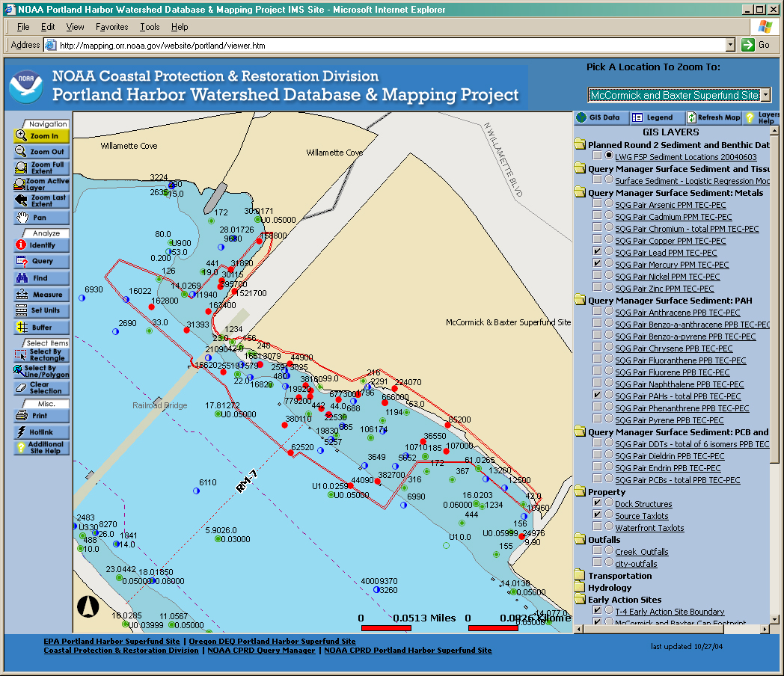The width and height of the screenshot is (784, 676).
Task: Select Source Taxlots active layer radio
Action: tap(609, 514)
